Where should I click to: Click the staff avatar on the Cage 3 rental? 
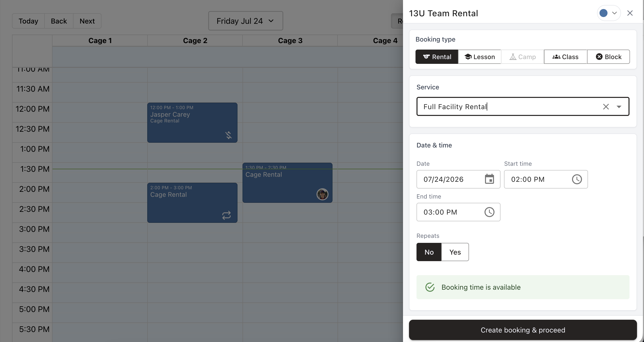[322, 194]
